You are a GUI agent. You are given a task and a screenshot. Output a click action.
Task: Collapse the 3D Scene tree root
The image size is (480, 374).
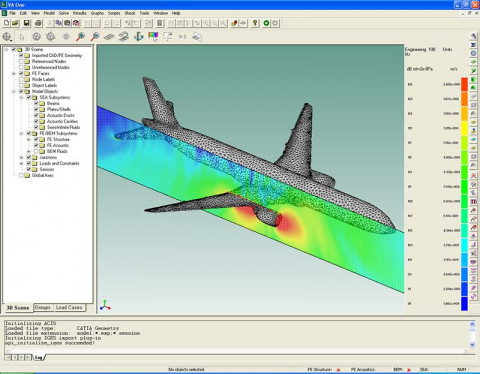pyautogui.click(x=6, y=49)
